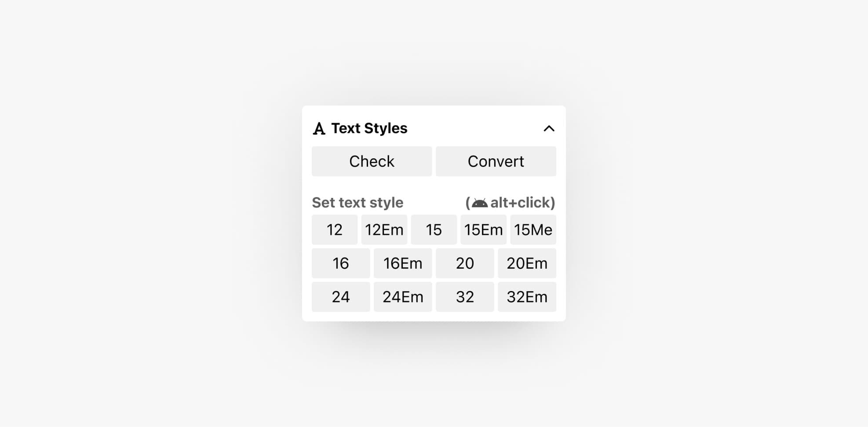Click the Check button
The width and height of the screenshot is (868, 427).
click(x=372, y=161)
